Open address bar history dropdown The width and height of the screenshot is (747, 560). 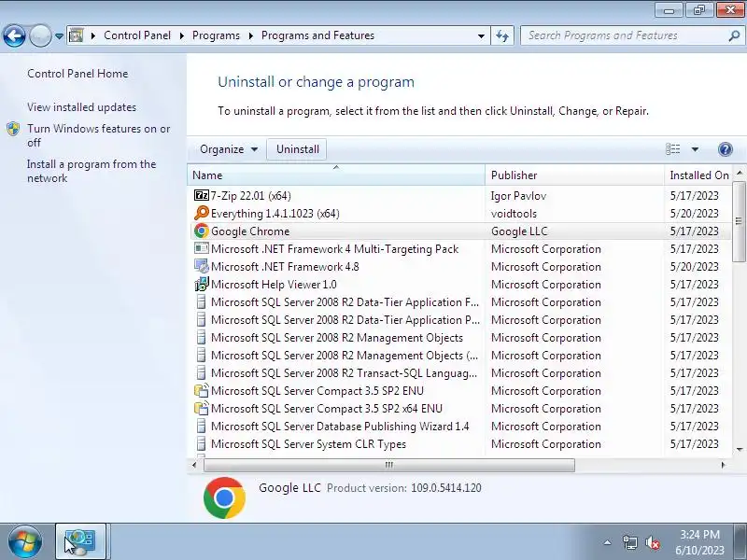pos(481,35)
